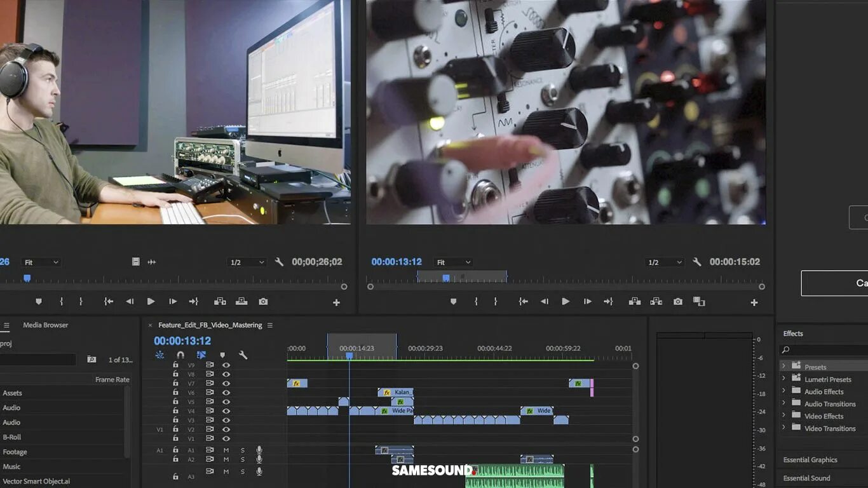This screenshot has width=868, height=488.
Task: Add marker in Source monitor transport
Action: [x=39, y=302]
